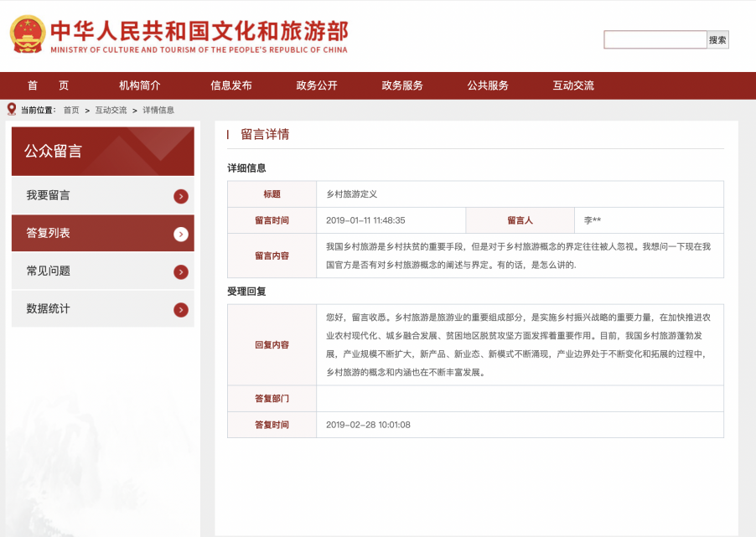
Task: Go to 互动交流 in the breadcrumb
Action: click(111, 110)
